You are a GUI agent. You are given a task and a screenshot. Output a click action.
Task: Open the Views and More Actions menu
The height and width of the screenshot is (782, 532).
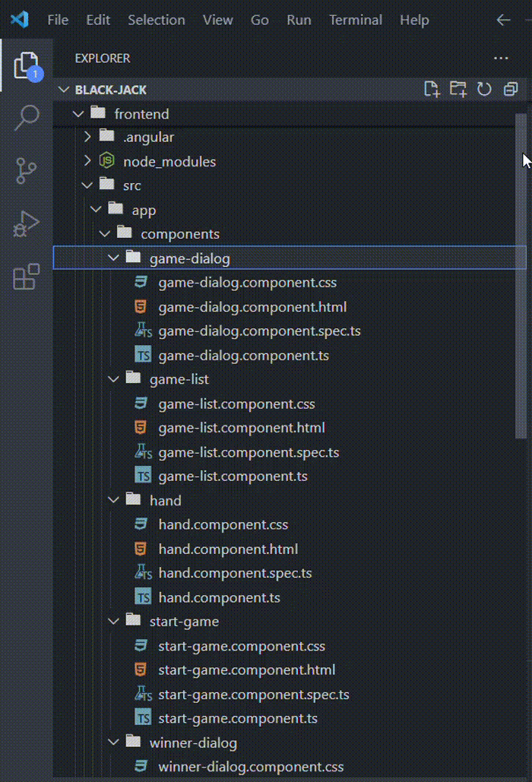[x=501, y=58]
